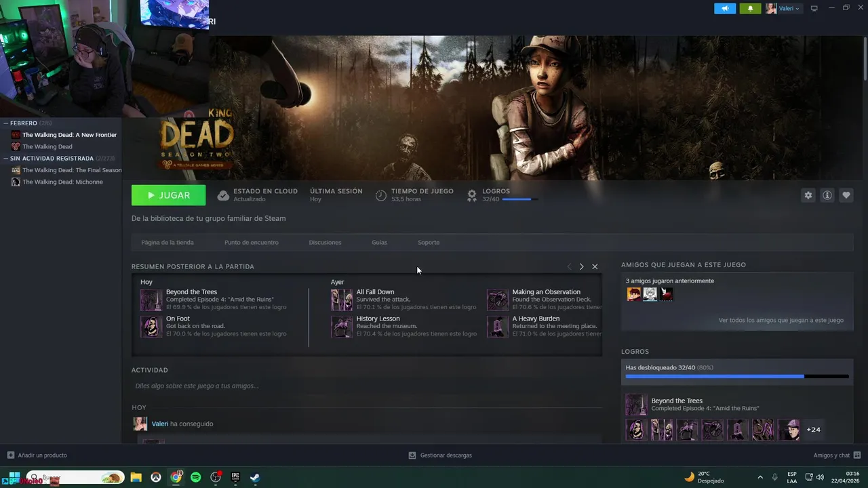
Task: Open the Soporte tab
Action: (429, 242)
